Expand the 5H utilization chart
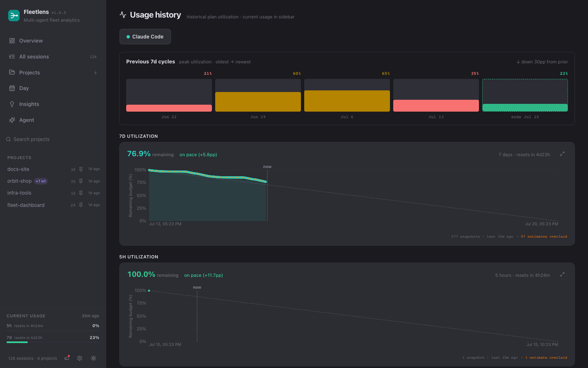Screen dimensions: 588x368 pyautogui.click(x=562, y=274)
